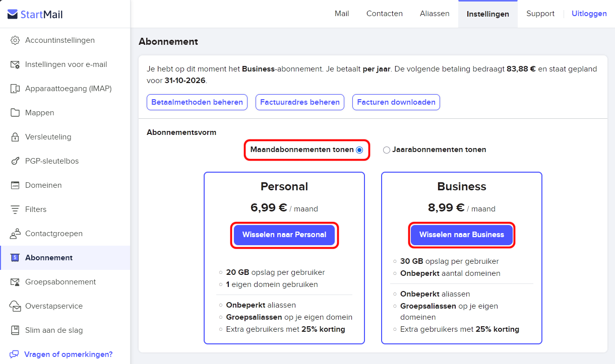Click the Abonnement receipt icon
The image size is (615, 364).
click(15, 258)
